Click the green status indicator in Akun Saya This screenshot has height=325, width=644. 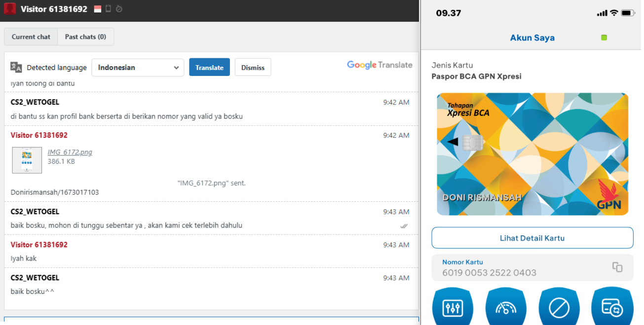pos(604,37)
